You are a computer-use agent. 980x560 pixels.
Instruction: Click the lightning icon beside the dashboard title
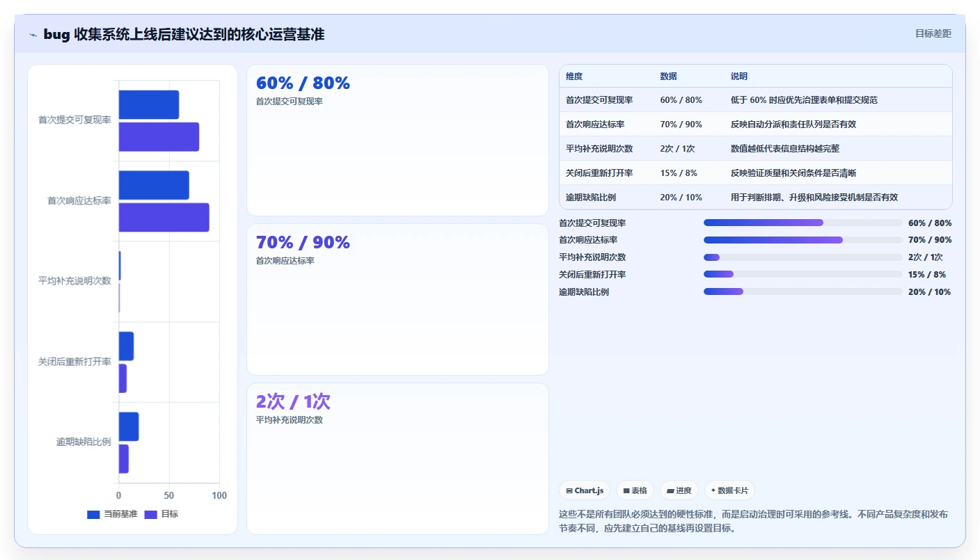point(33,35)
